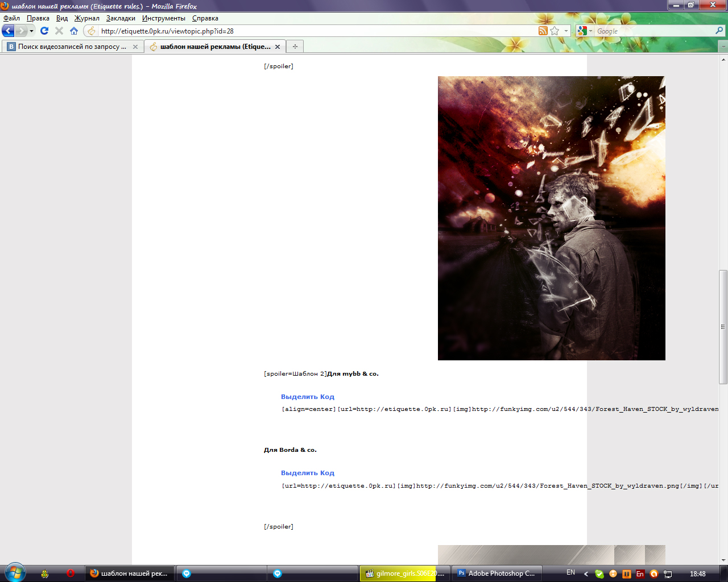Image resolution: width=728 pixels, height=582 pixels.
Task: Click the URL address field
Action: pyautogui.click(x=317, y=31)
